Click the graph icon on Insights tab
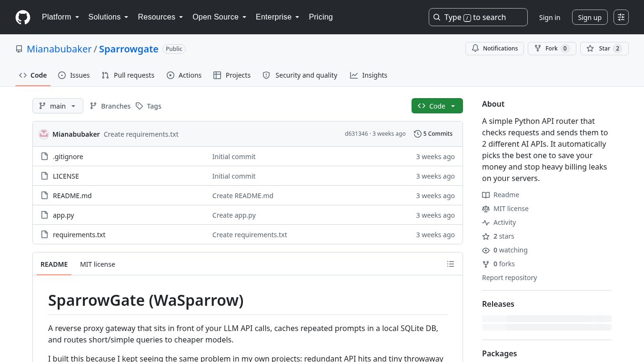This screenshot has width=644, height=362. (x=354, y=75)
